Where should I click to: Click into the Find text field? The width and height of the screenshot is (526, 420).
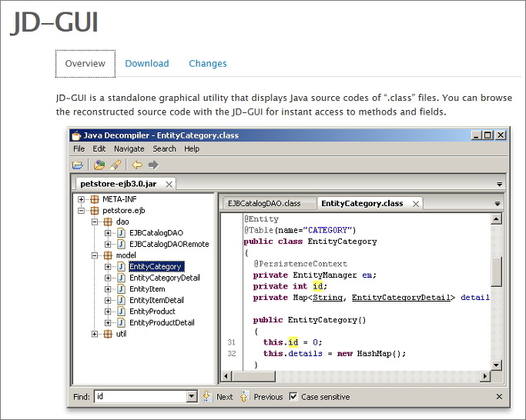(x=140, y=396)
